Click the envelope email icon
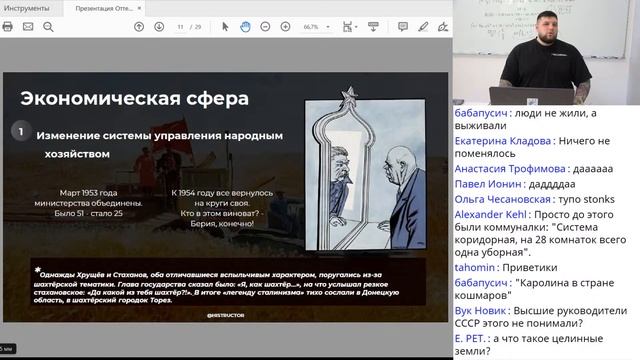The image size is (640, 360). [x=28, y=27]
